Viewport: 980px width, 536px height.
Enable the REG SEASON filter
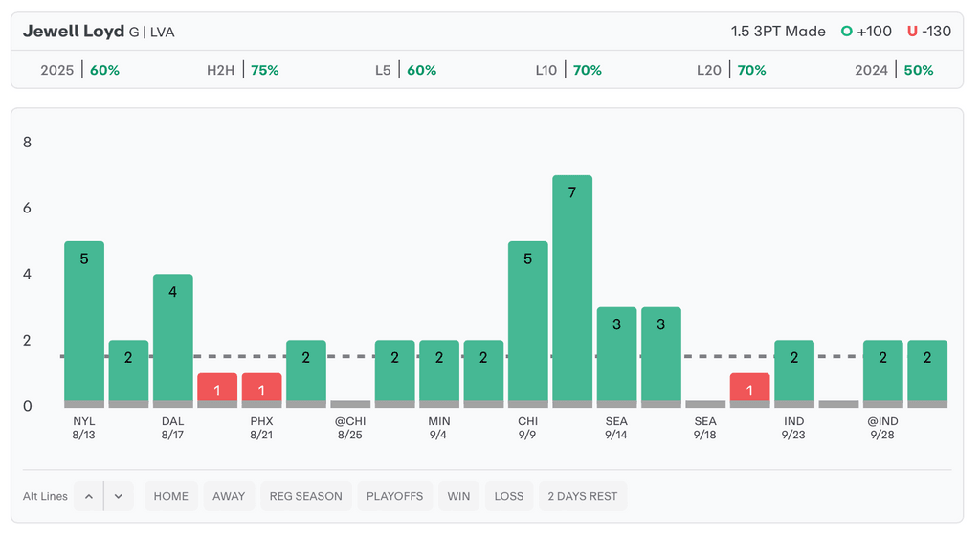[x=305, y=496]
